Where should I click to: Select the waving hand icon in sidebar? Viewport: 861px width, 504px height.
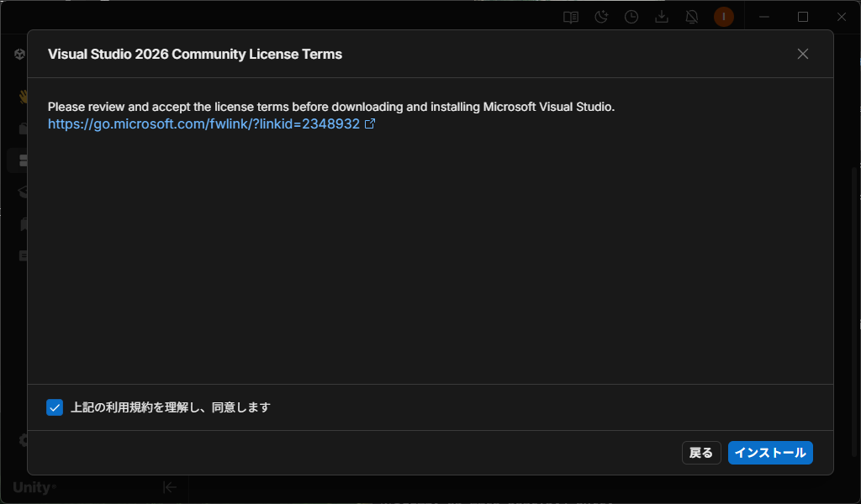(23, 97)
